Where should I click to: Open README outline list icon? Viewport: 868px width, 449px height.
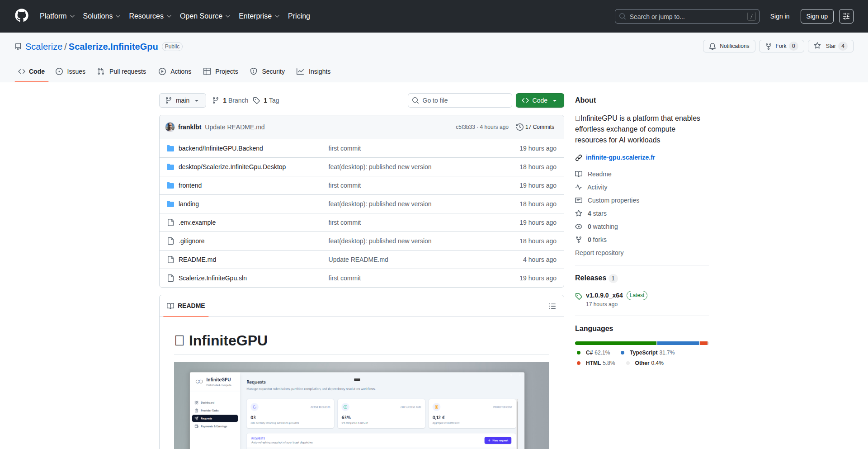click(552, 306)
